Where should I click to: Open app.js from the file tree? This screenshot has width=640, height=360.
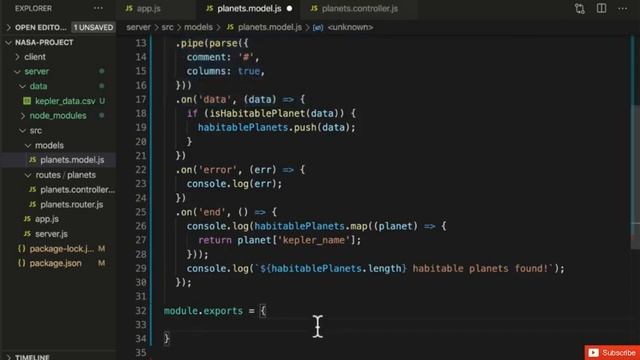[47, 219]
